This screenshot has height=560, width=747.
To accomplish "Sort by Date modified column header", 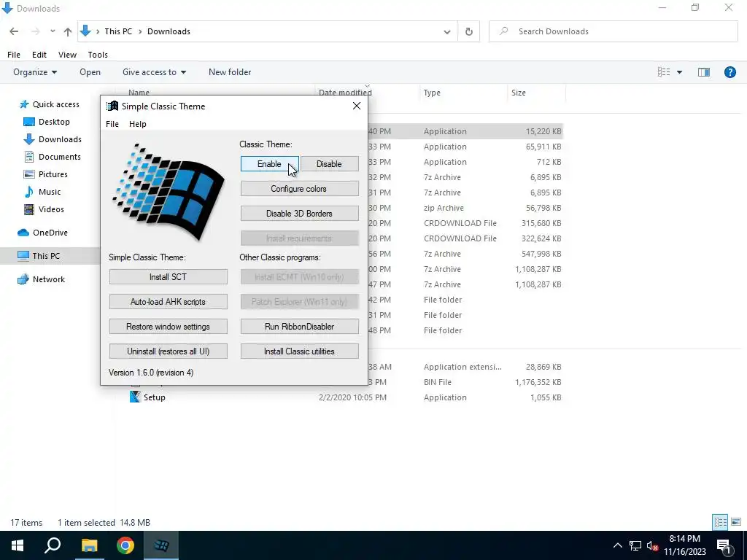I will pos(367,93).
